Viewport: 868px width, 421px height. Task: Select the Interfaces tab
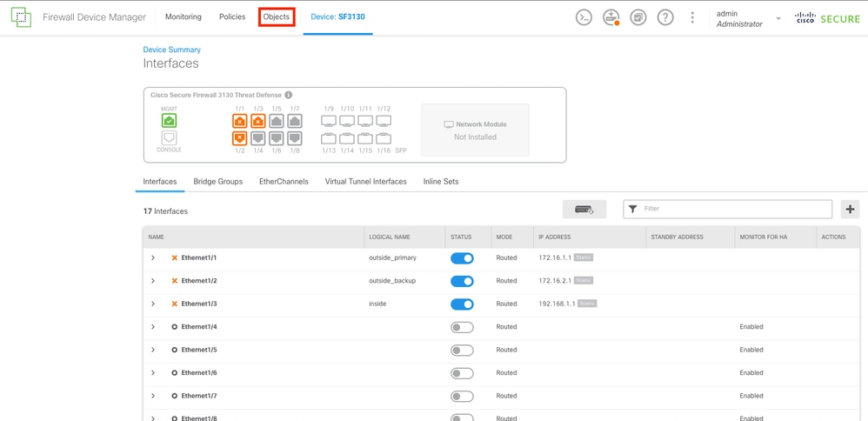(x=160, y=182)
